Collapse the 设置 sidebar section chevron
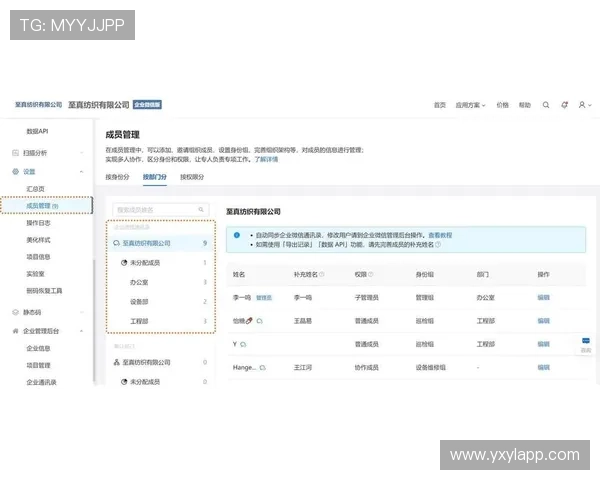600x480 pixels. (x=82, y=172)
